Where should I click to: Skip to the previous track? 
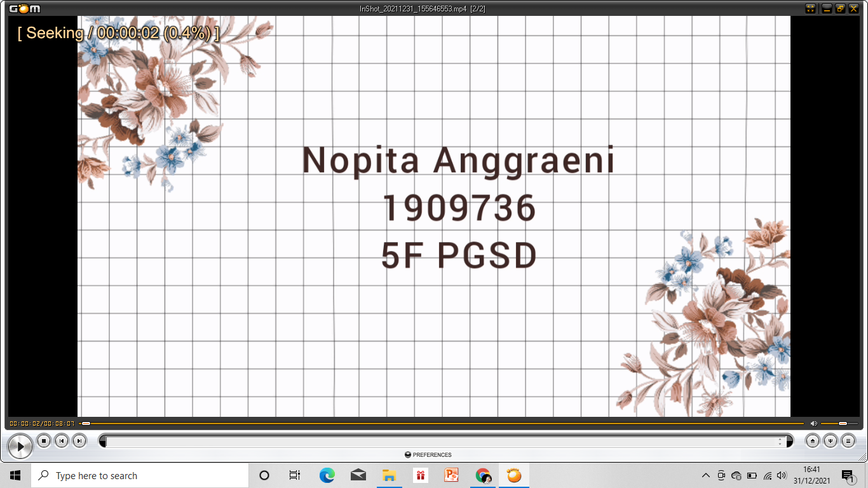tap(61, 440)
